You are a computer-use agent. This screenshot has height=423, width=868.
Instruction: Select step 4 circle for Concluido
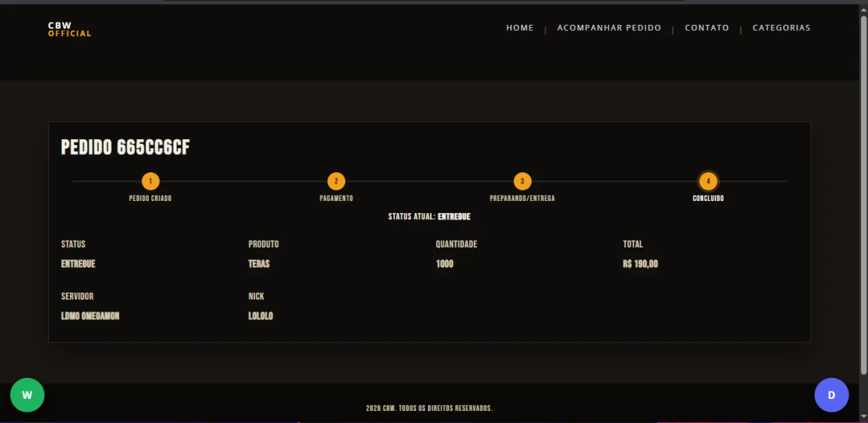[708, 181]
